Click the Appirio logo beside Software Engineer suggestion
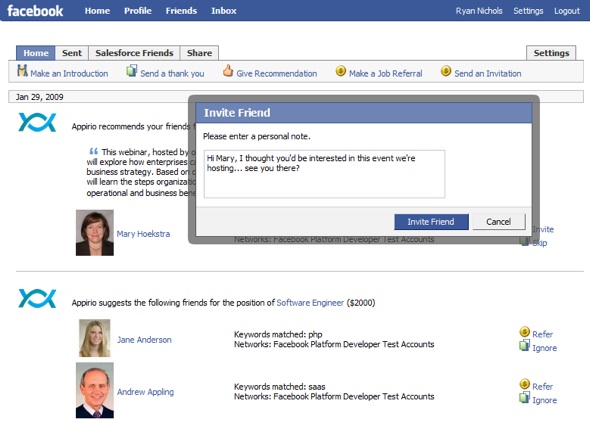This screenshot has height=423, width=590. click(37, 298)
